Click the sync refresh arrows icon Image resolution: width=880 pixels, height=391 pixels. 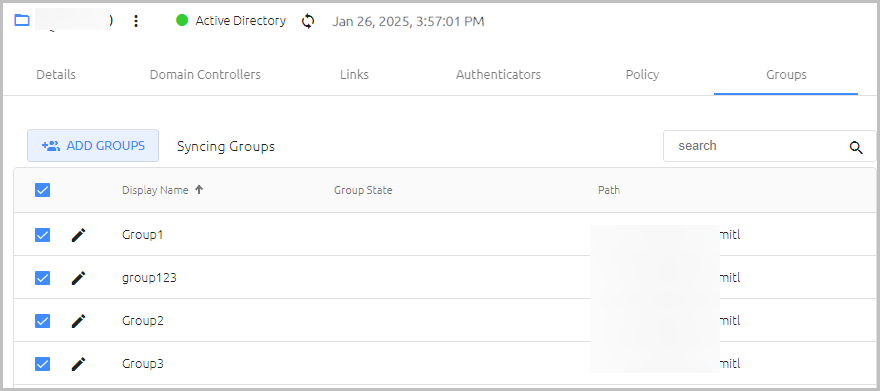coord(308,21)
